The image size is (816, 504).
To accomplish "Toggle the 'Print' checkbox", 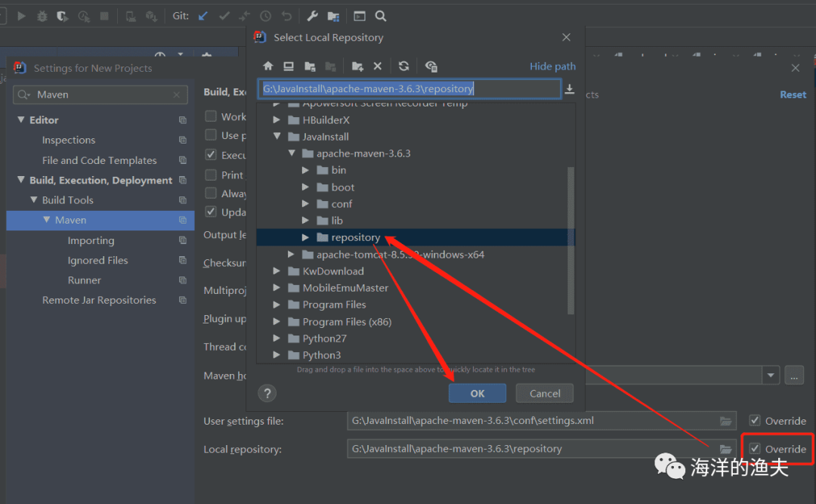I will pos(211,175).
